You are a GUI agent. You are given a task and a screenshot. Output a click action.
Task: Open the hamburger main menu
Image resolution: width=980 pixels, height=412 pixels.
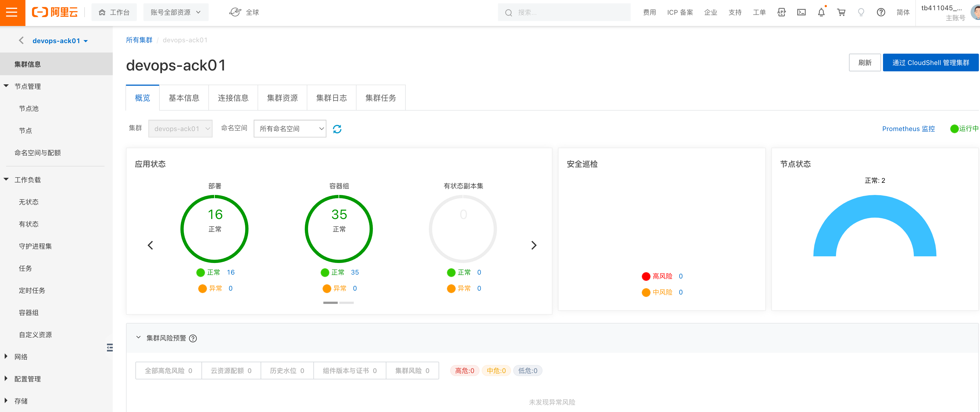point(12,12)
